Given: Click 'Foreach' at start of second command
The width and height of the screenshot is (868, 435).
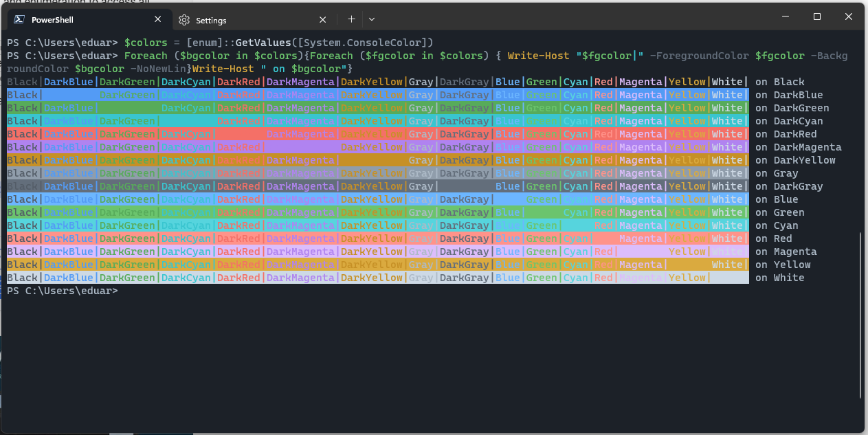Looking at the screenshot, I should pyautogui.click(x=146, y=56).
